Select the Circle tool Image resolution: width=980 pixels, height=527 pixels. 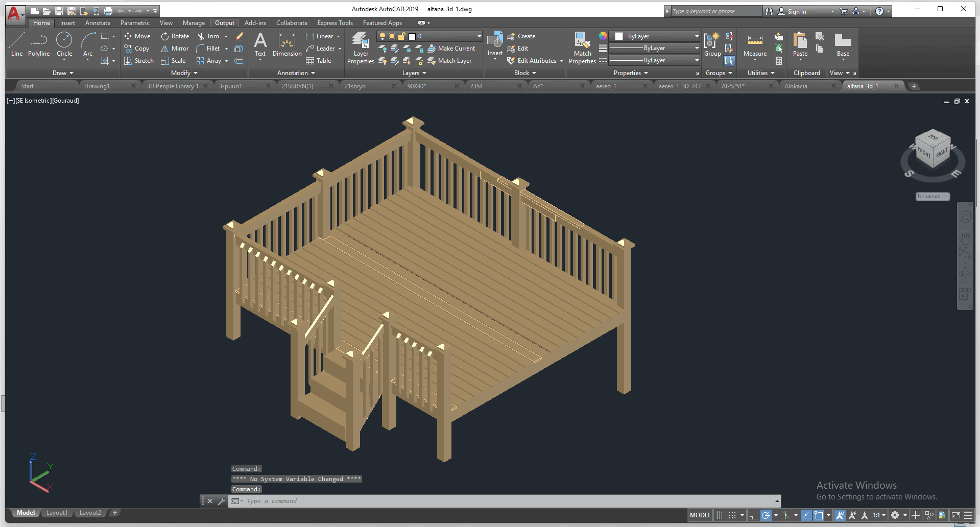pyautogui.click(x=64, y=43)
